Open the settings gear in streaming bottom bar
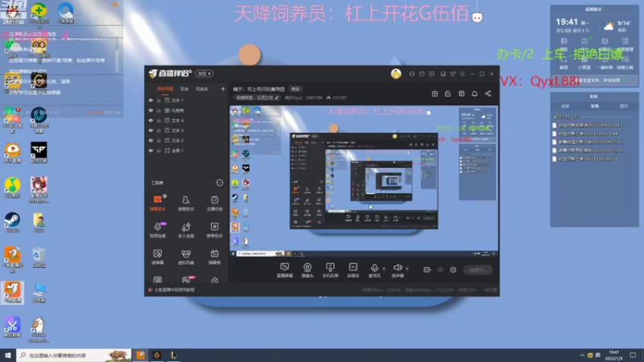644x362 pixels. (453, 269)
